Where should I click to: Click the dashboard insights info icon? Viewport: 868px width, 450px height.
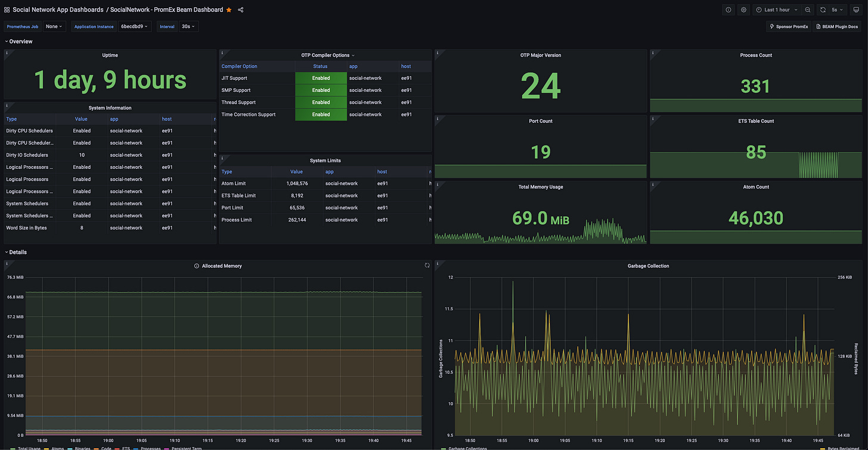[x=728, y=10]
